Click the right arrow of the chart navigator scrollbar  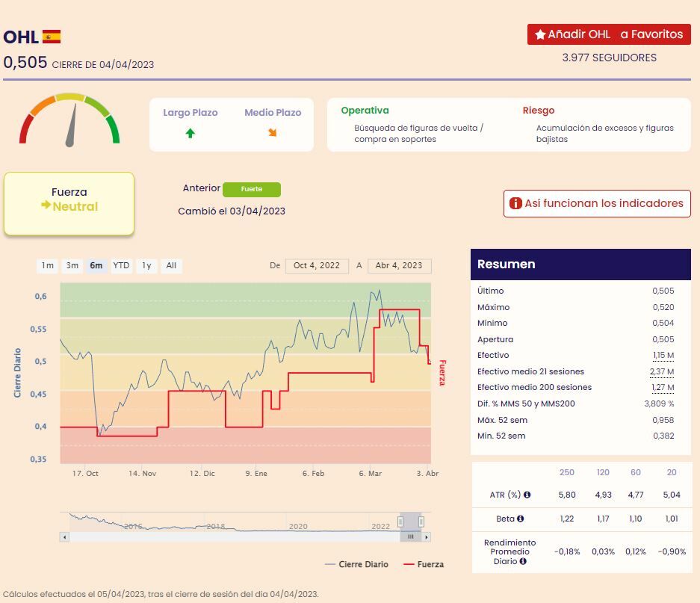click(x=427, y=537)
